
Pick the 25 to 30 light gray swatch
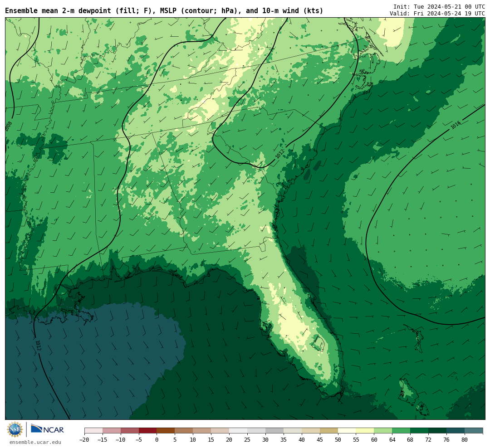point(256,431)
